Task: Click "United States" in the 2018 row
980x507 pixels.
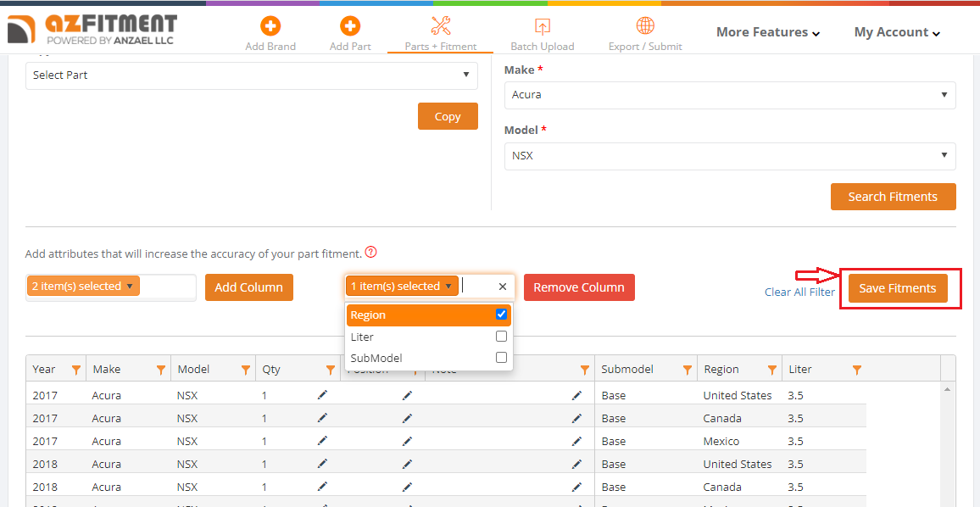Action: [738, 464]
